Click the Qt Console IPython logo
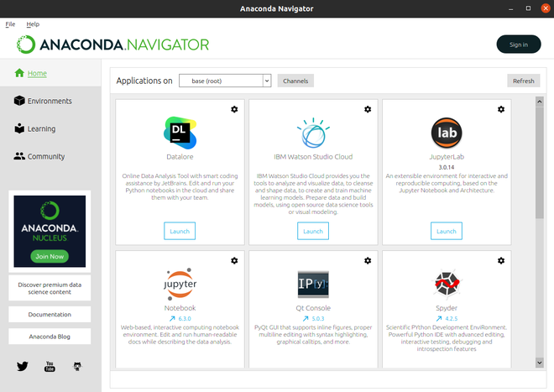This screenshot has height=392, width=554. tap(313, 284)
